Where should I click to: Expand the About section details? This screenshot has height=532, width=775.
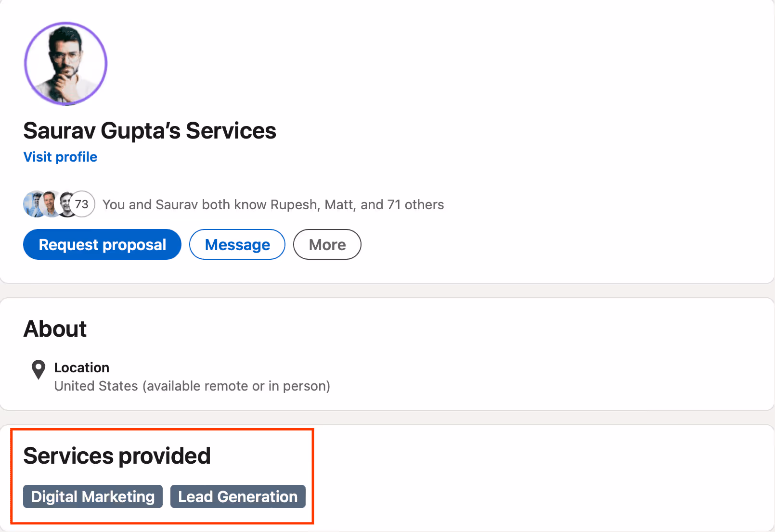point(55,329)
